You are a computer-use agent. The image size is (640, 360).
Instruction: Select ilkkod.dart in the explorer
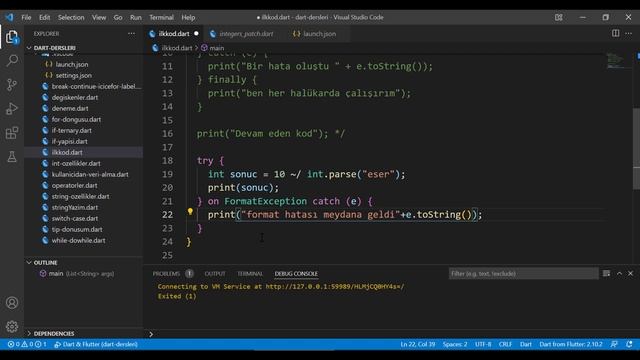click(67, 152)
